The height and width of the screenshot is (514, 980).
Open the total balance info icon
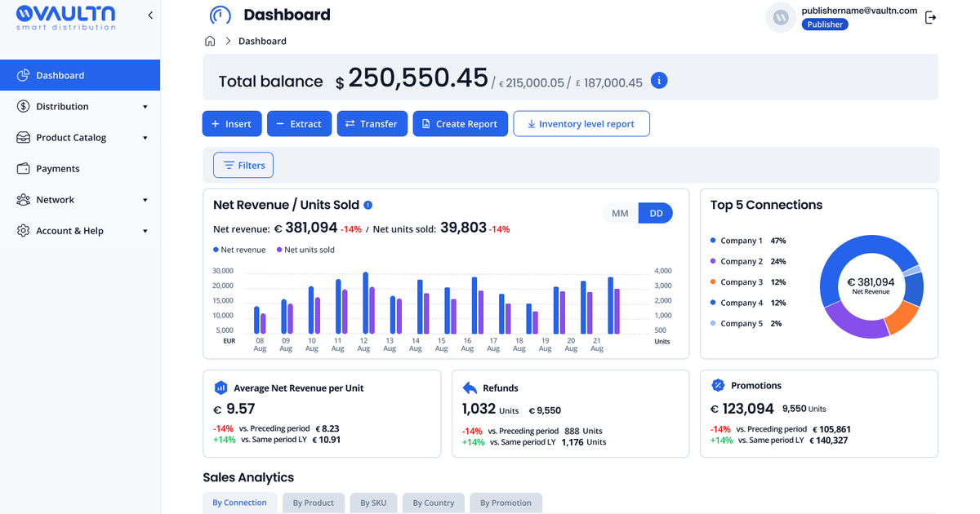tap(660, 81)
